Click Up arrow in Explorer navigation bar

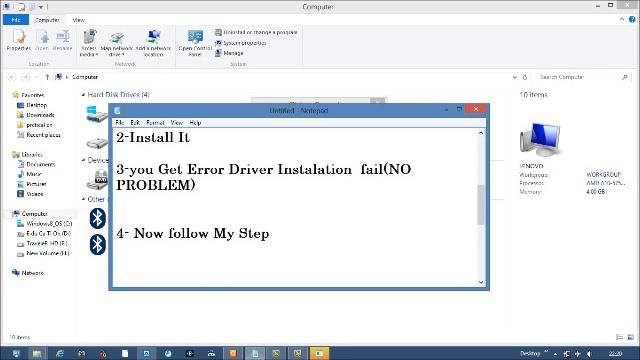pyautogui.click(x=47, y=77)
